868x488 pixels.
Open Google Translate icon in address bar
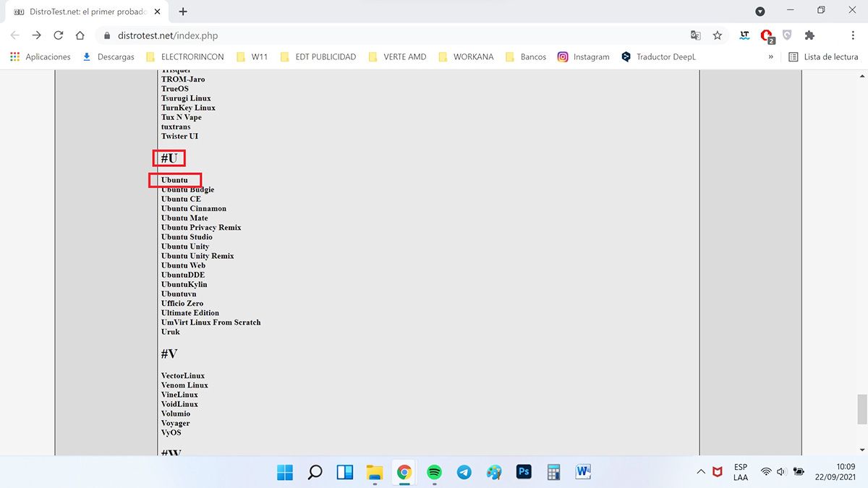695,35
